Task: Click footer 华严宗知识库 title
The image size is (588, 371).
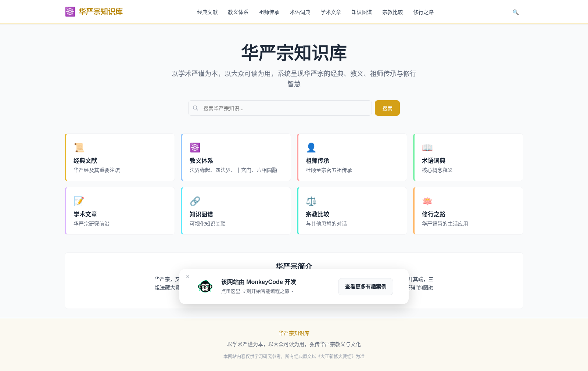Action: coord(294,333)
